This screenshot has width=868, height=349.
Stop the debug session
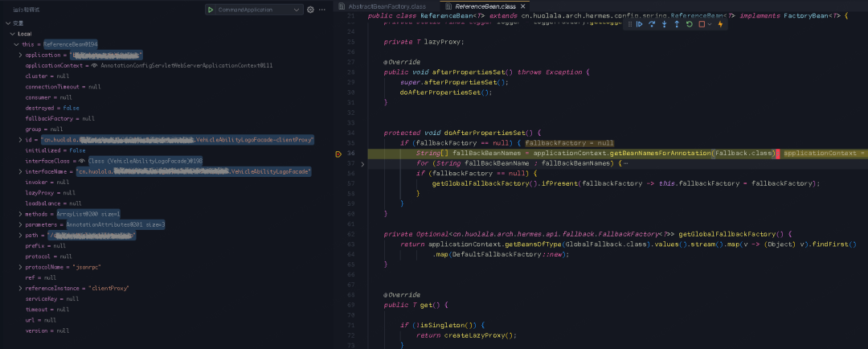pyautogui.click(x=702, y=24)
